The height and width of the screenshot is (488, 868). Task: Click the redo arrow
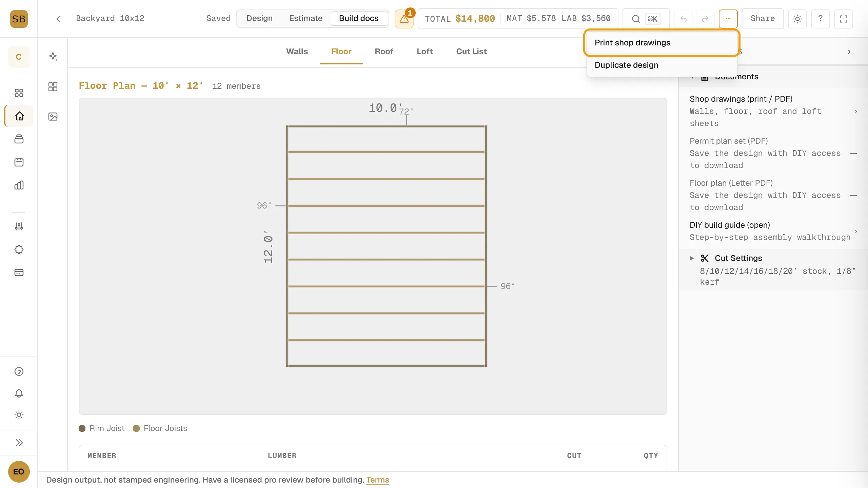[x=705, y=19]
